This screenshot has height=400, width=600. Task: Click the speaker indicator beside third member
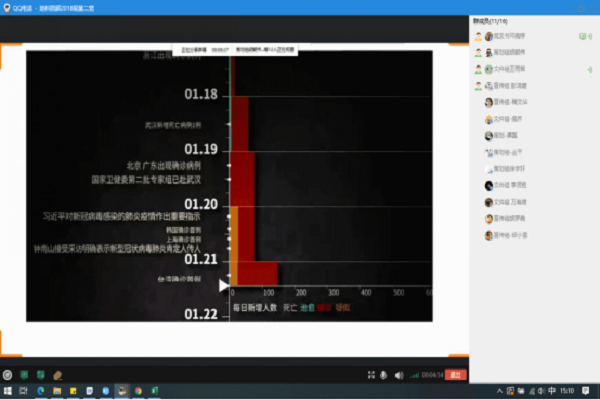click(x=589, y=69)
